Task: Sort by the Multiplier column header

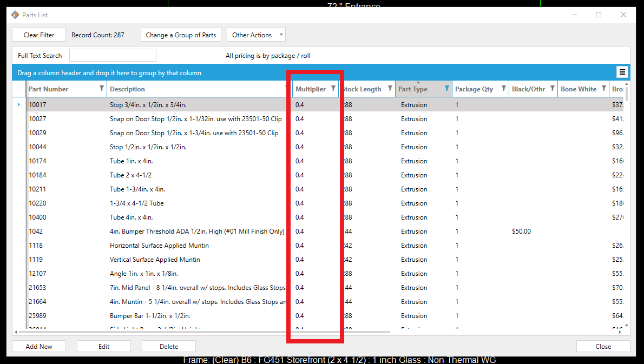Action: (311, 89)
